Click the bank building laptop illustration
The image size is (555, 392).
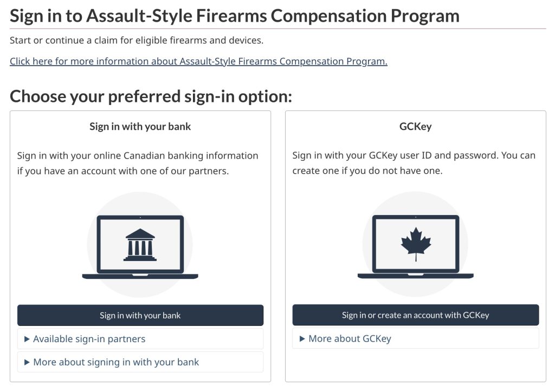point(140,244)
